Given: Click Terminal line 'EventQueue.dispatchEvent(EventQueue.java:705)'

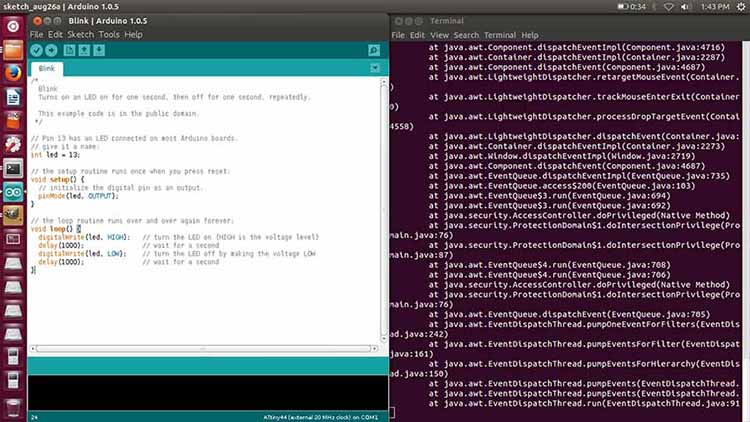Looking at the screenshot, I should coord(569,314).
